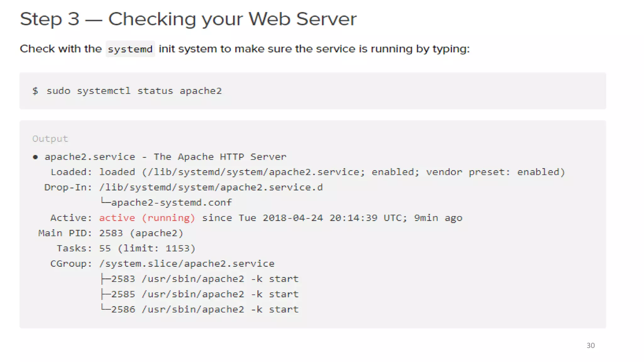Viewport: 644px width, 362px height.
Task: Click the sentence 'init system to make sure'
Action: pyautogui.click(x=225, y=49)
